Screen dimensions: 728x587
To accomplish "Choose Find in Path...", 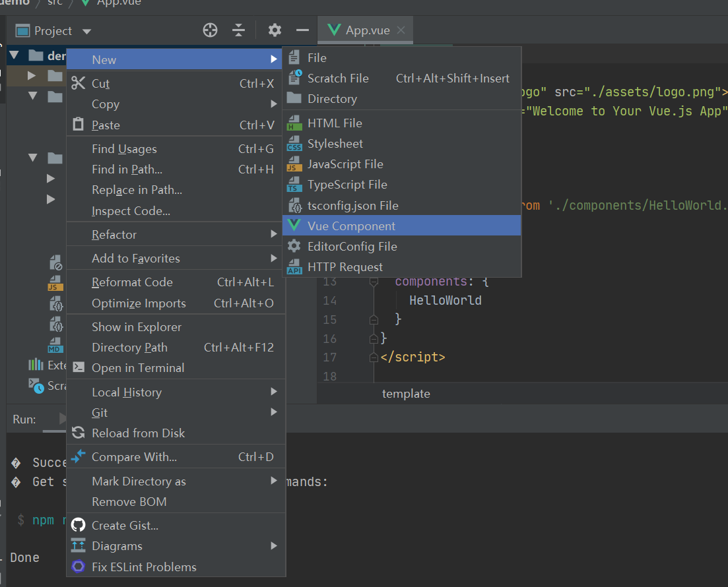I will [x=174, y=170].
